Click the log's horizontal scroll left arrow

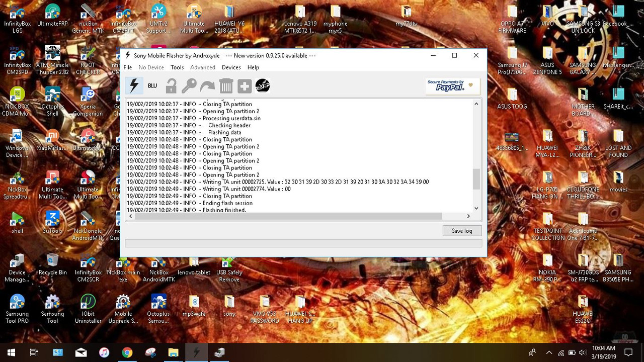[x=131, y=216]
